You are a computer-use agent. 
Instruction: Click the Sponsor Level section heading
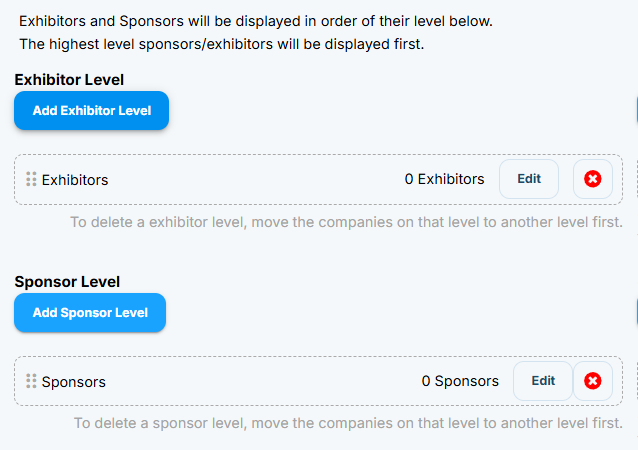coord(67,282)
